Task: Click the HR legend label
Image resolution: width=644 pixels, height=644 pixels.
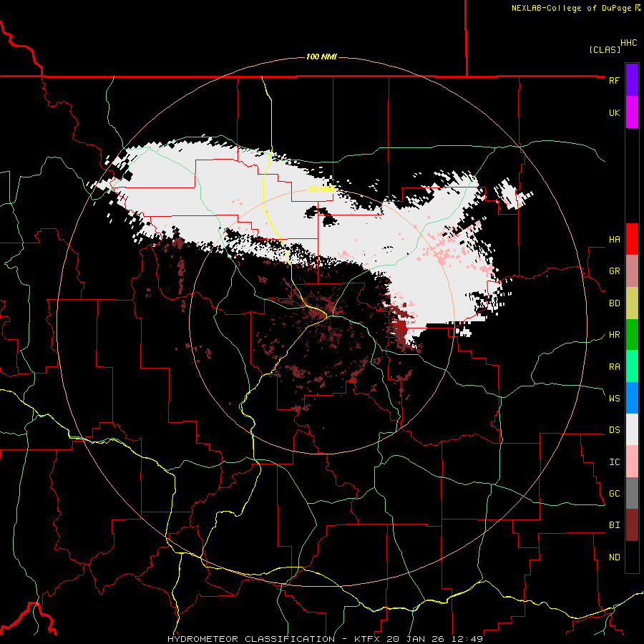Action: point(614,335)
